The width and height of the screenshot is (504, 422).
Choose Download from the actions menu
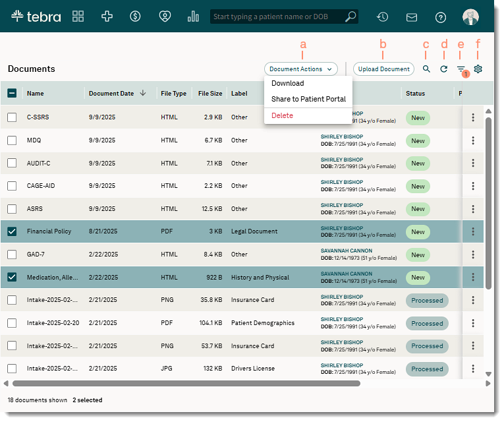click(288, 84)
